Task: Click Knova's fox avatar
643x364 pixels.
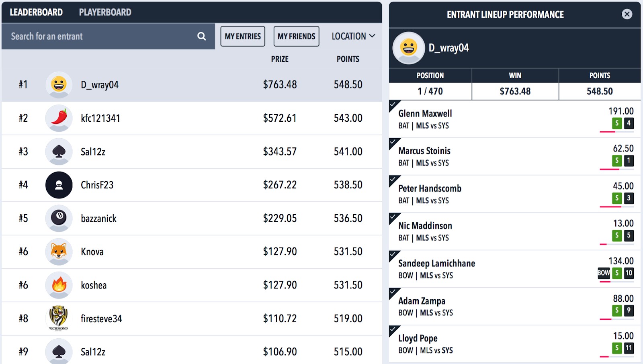Action: pyautogui.click(x=59, y=252)
